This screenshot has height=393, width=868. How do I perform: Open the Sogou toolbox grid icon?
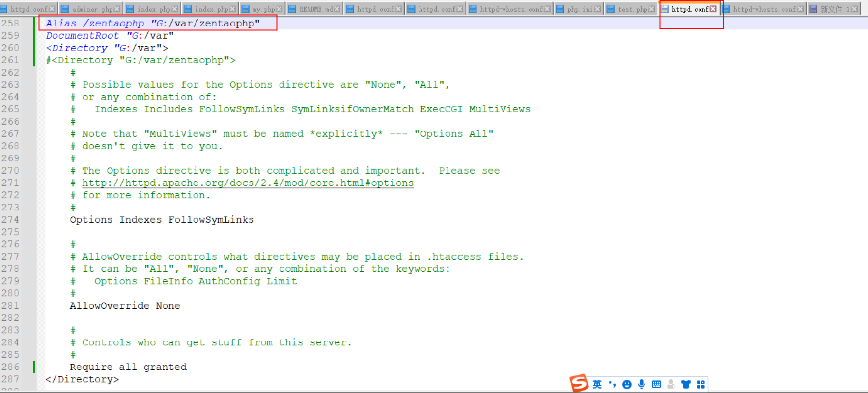point(700,384)
